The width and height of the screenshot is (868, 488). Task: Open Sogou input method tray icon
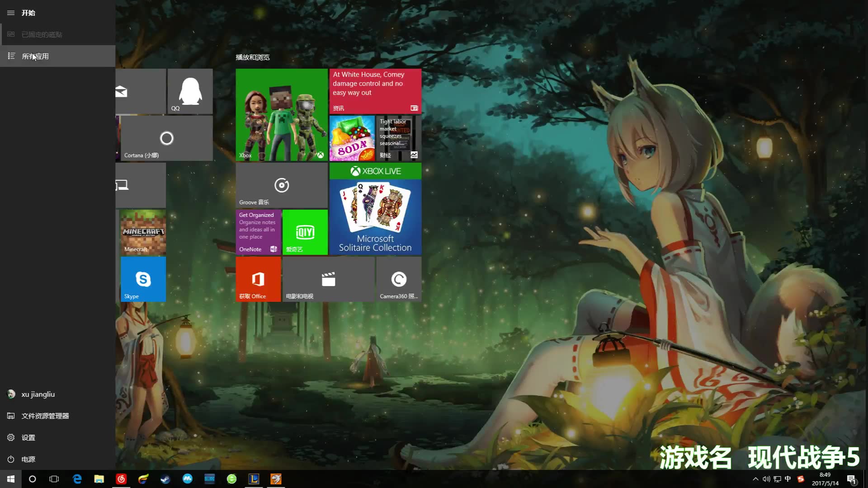(x=801, y=479)
